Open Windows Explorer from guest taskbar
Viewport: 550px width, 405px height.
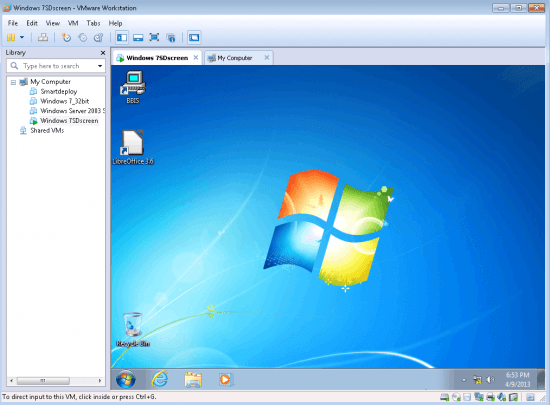(x=193, y=379)
